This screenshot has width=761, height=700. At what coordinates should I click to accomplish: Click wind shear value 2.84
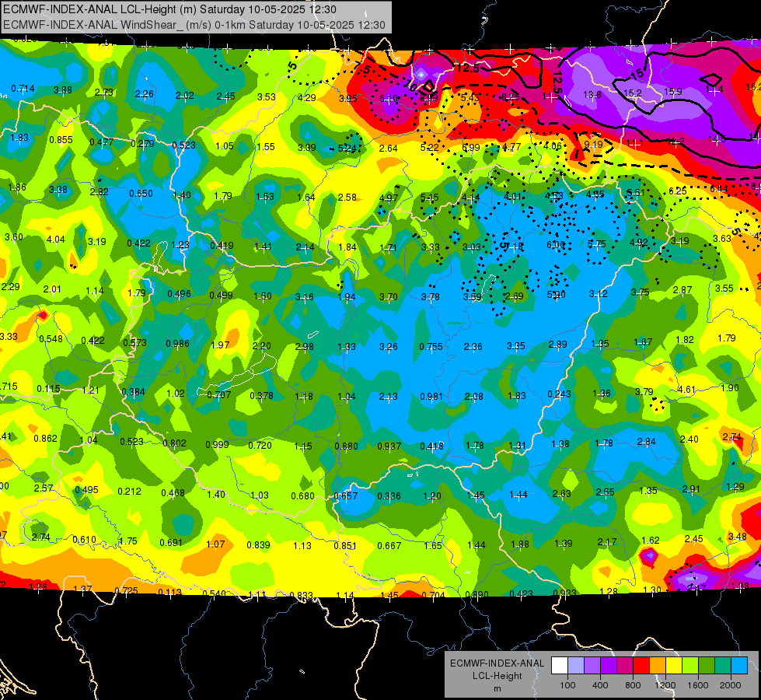(x=647, y=442)
